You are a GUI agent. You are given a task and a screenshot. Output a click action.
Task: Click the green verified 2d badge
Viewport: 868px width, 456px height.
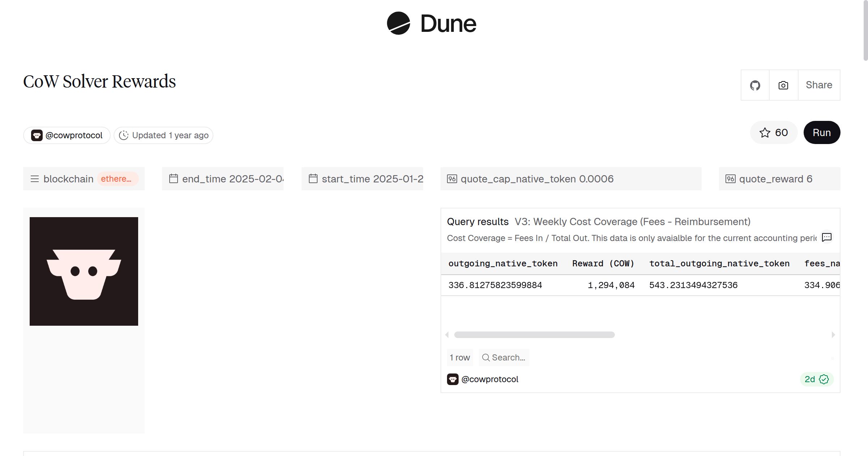[x=817, y=379]
